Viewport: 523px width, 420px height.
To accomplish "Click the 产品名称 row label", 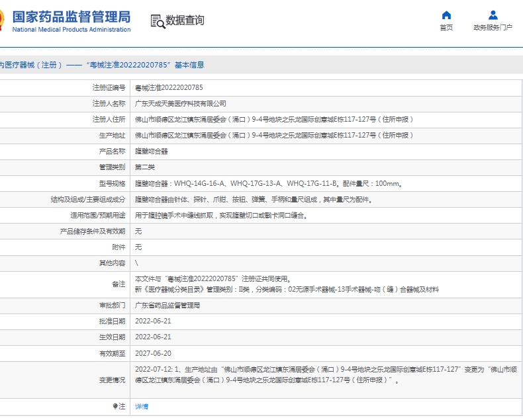I will pyautogui.click(x=112, y=151).
